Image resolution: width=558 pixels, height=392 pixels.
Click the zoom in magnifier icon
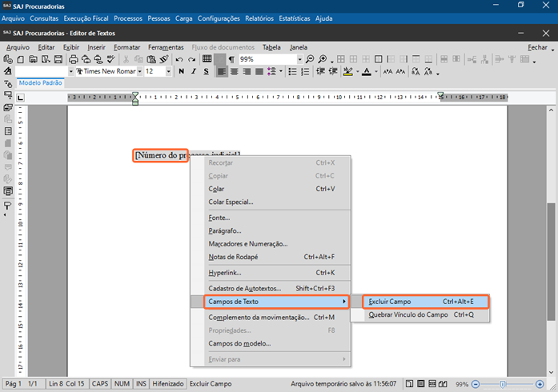coord(322,59)
